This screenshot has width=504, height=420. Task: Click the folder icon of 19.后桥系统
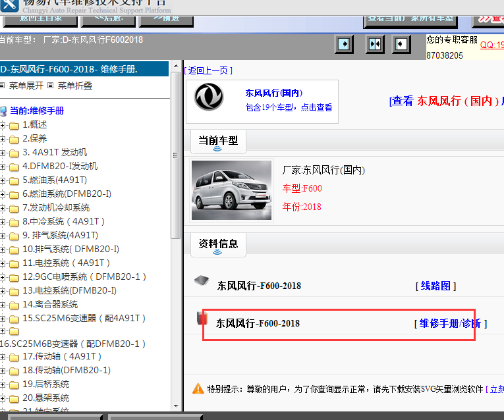pos(14,384)
